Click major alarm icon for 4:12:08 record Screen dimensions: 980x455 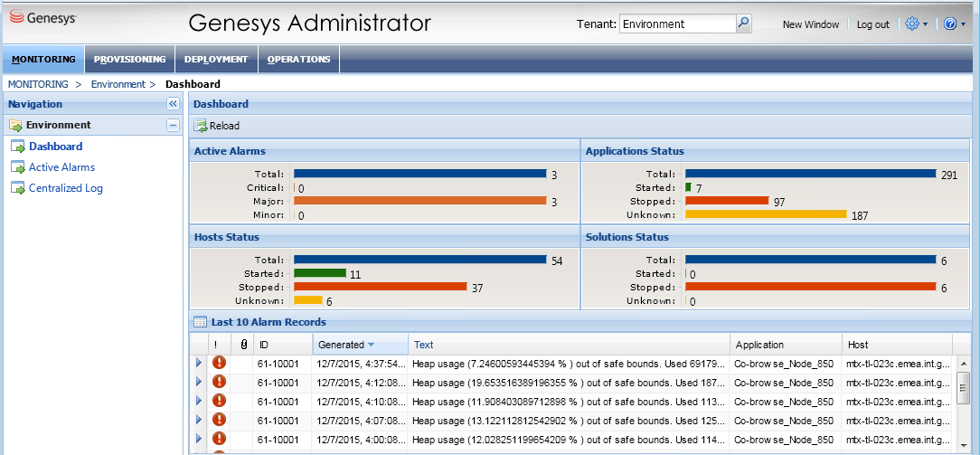tap(219, 382)
